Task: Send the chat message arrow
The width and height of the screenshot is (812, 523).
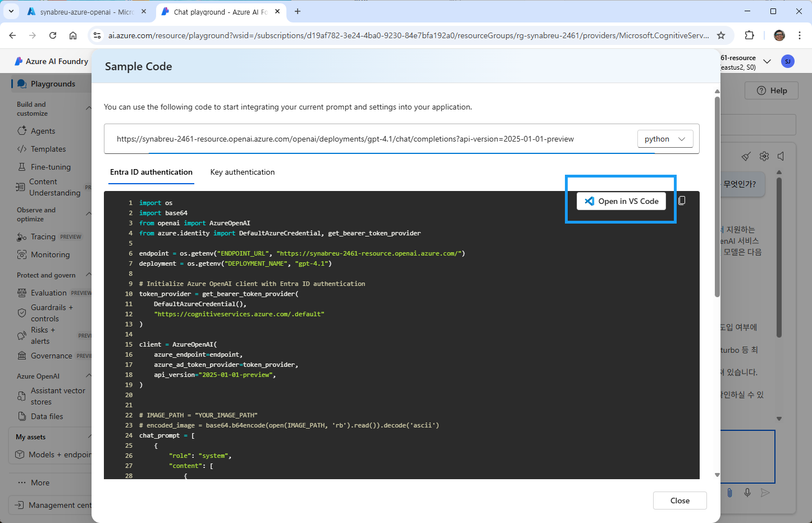Action: point(765,493)
